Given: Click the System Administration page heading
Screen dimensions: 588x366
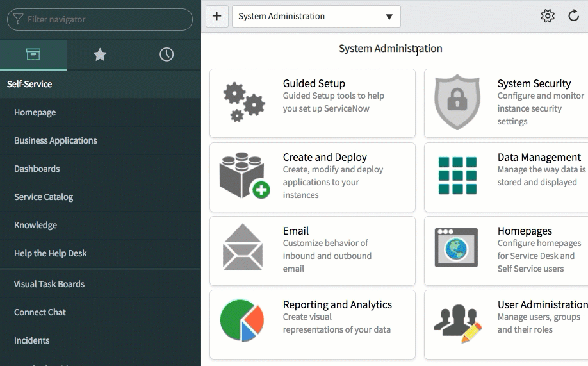Looking at the screenshot, I should (x=390, y=49).
